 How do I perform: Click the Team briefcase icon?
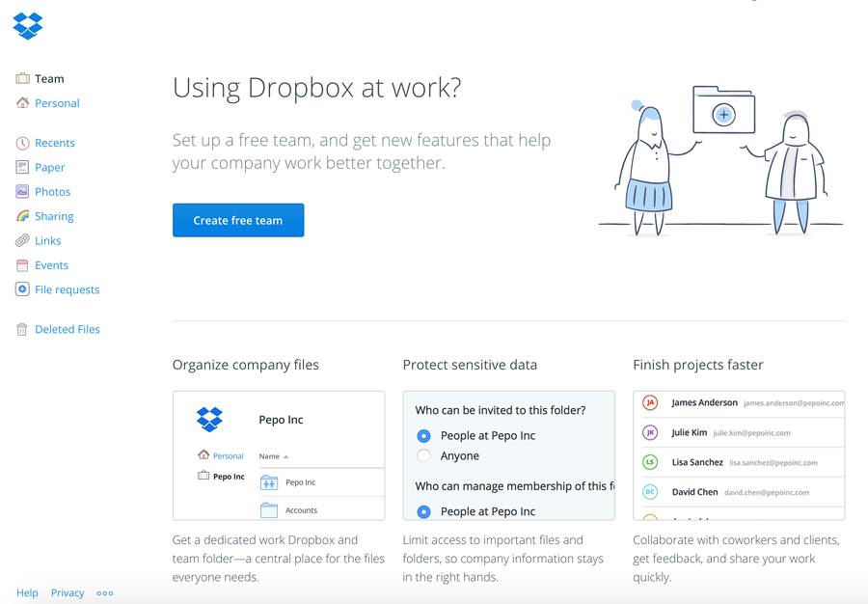[x=23, y=78]
